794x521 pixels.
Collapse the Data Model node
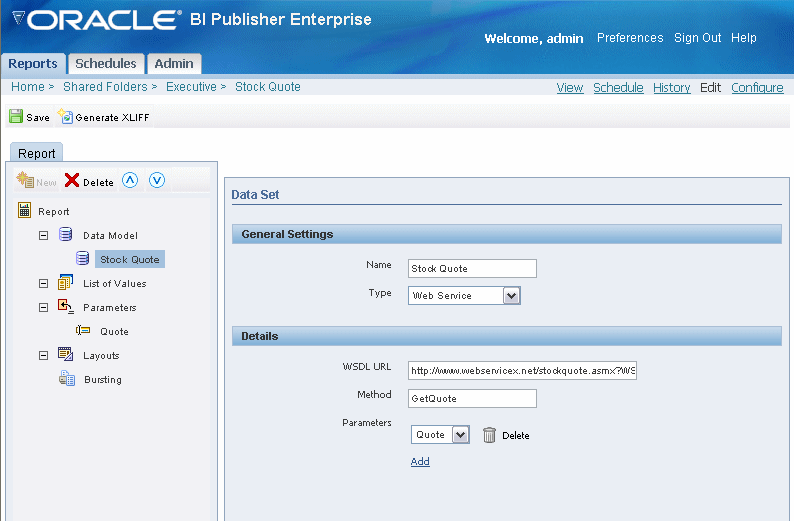coord(44,235)
